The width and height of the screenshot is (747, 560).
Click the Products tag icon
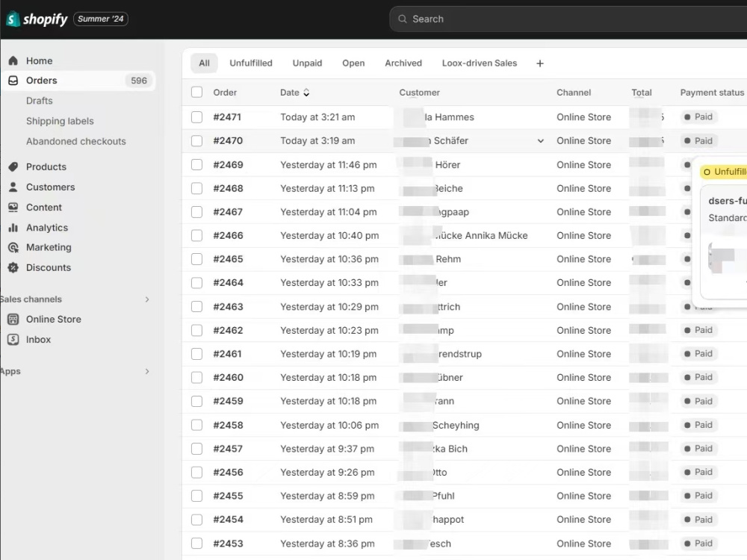[x=13, y=167]
